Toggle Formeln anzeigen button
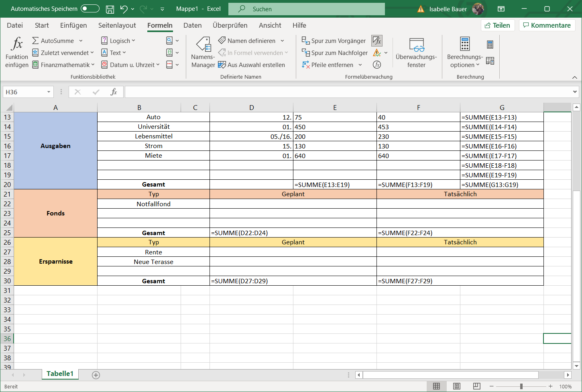582x392 pixels. point(376,41)
